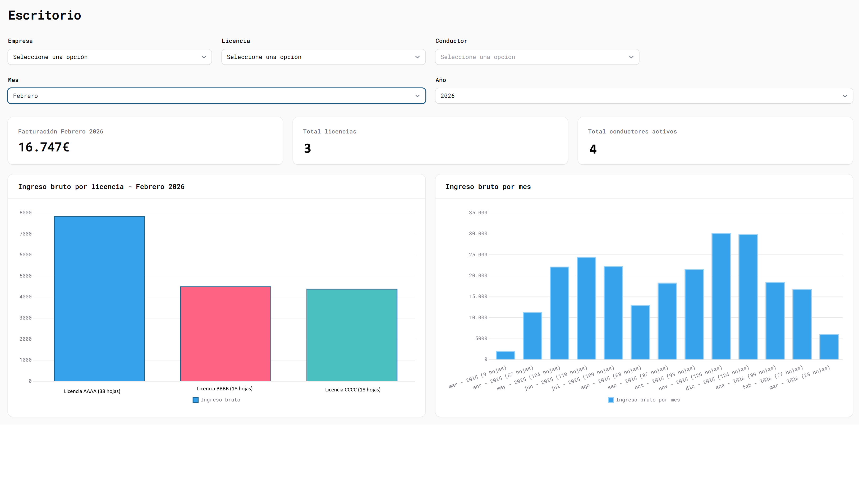Toggle the Ingreso bruto legend swatch

196,400
